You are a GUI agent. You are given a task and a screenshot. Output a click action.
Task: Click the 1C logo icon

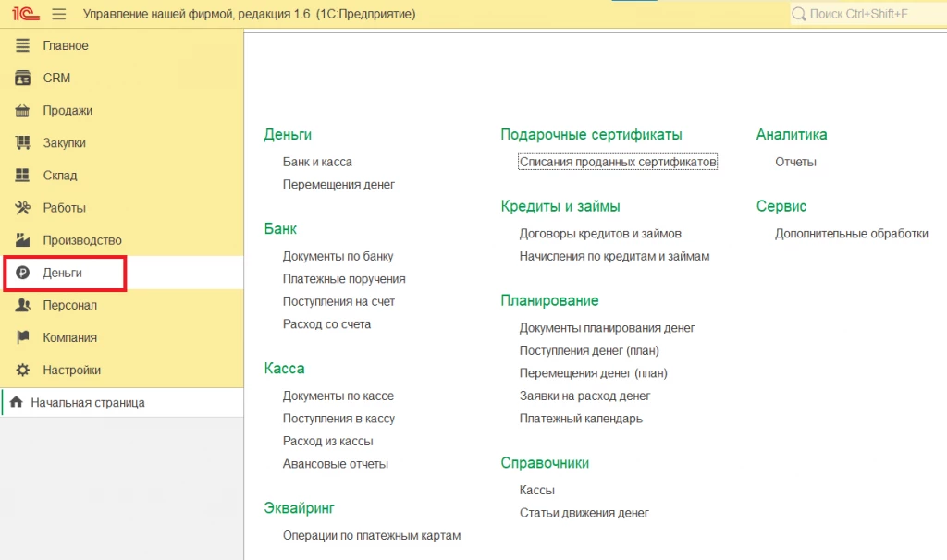point(25,13)
